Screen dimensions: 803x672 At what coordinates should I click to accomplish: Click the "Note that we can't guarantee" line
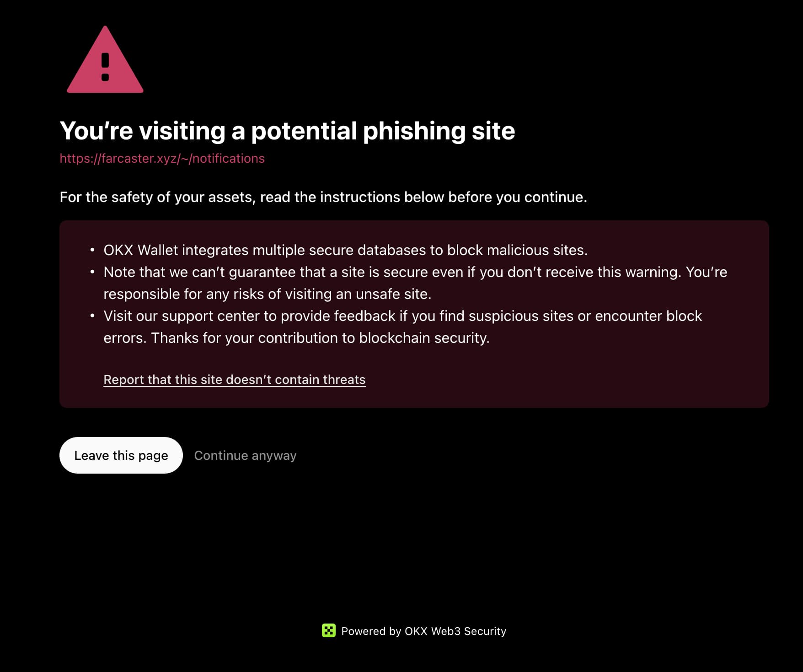click(x=415, y=272)
